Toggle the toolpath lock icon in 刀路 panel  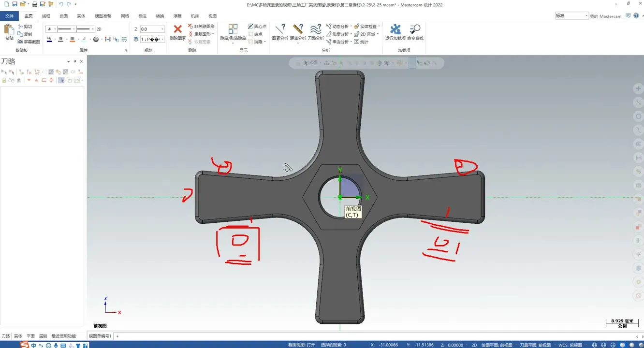4,80
